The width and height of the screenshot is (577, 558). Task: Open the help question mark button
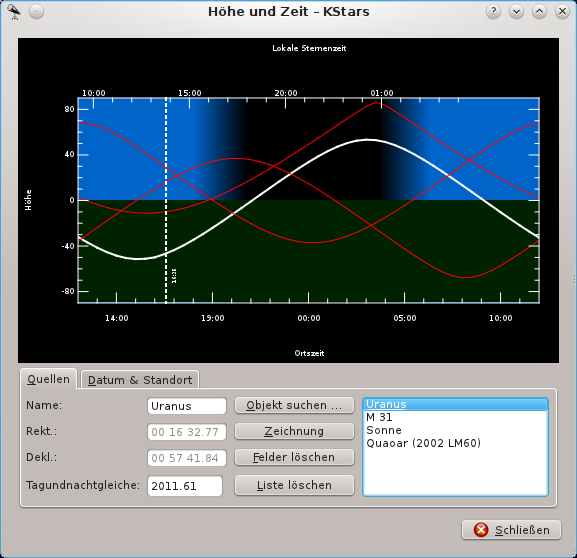(x=493, y=12)
